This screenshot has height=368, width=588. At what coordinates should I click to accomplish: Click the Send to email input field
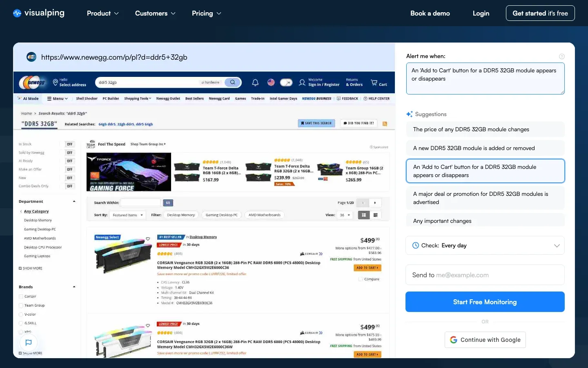(x=485, y=275)
